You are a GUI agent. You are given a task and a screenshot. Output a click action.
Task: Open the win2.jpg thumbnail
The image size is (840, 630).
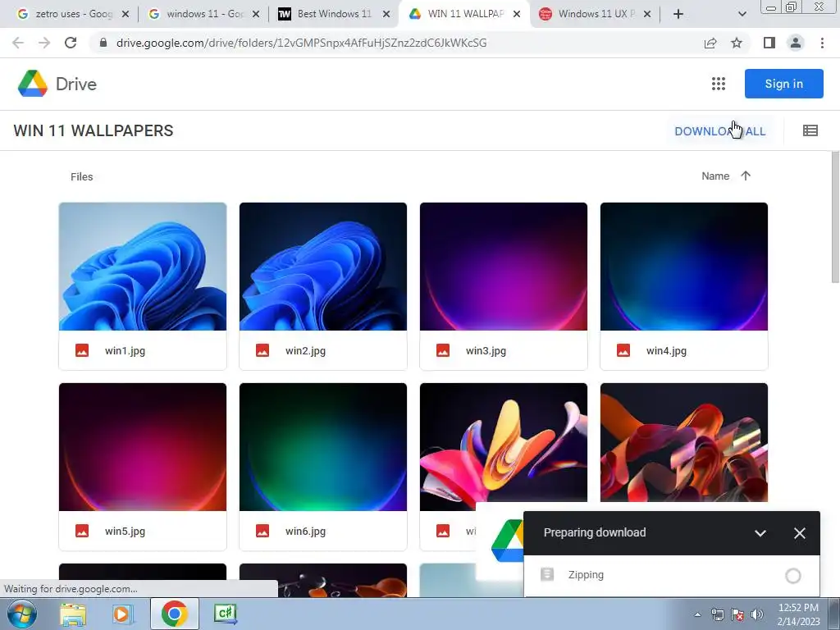click(323, 267)
